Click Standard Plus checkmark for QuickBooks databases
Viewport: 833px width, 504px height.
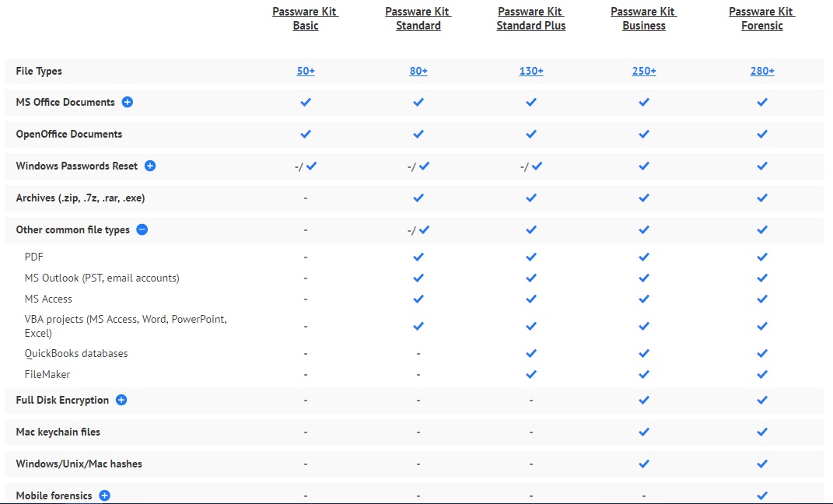[530, 353]
